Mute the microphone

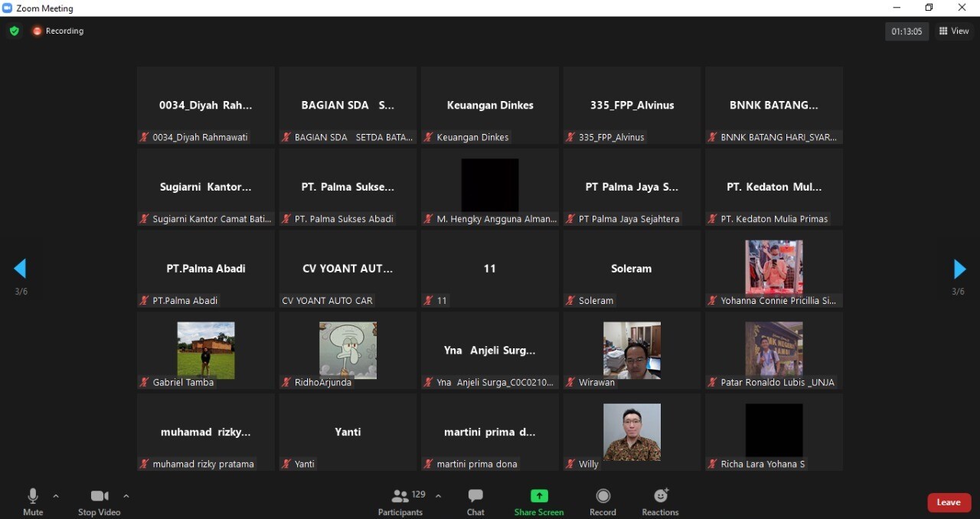[x=33, y=501]
